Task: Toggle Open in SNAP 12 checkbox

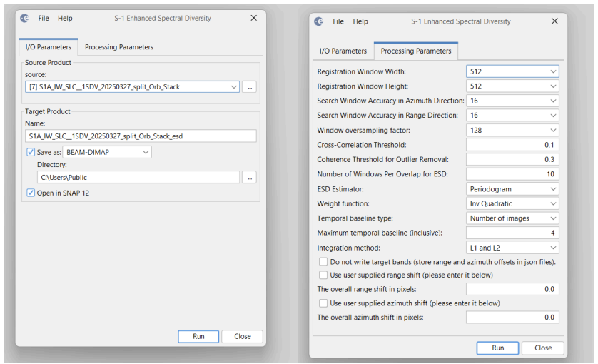Action: 31,193
